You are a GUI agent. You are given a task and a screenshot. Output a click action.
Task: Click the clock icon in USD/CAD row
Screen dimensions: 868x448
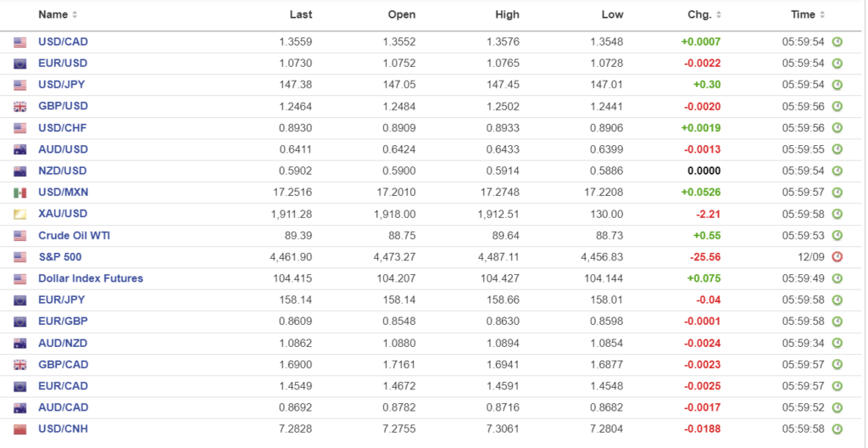tap(837, 42)
